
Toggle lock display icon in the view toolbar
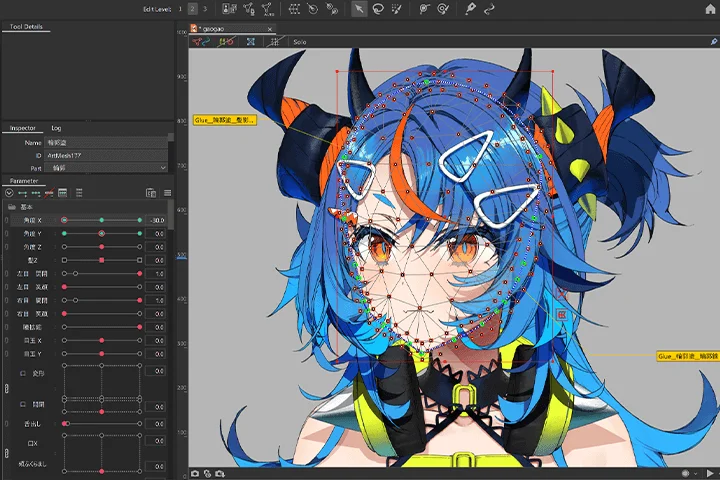[x=226, y=42]
